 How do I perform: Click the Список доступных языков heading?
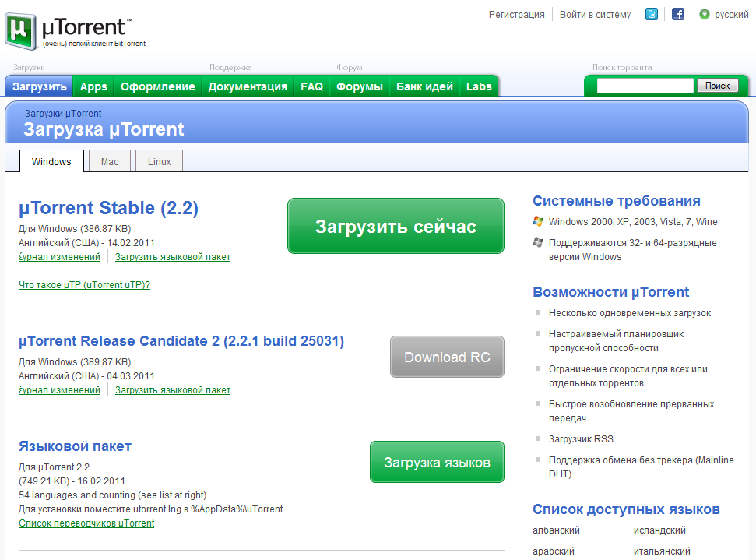click(626, 509)
